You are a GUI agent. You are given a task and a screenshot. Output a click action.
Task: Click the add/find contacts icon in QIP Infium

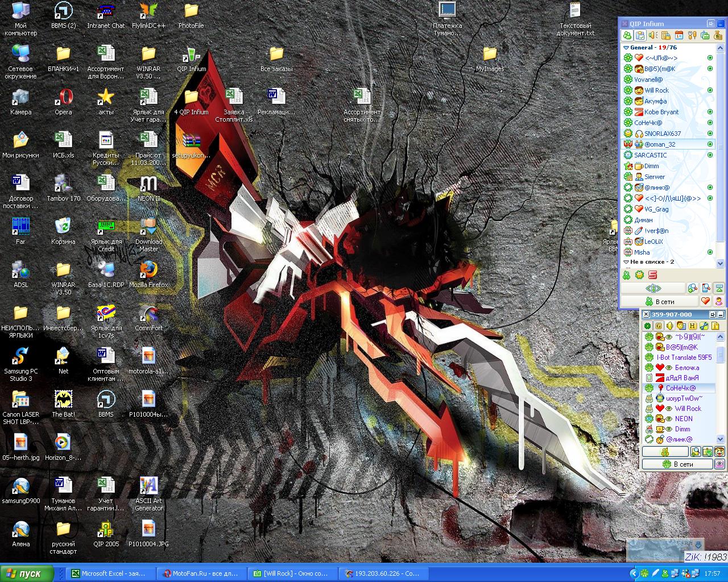(x=692, y=288)
